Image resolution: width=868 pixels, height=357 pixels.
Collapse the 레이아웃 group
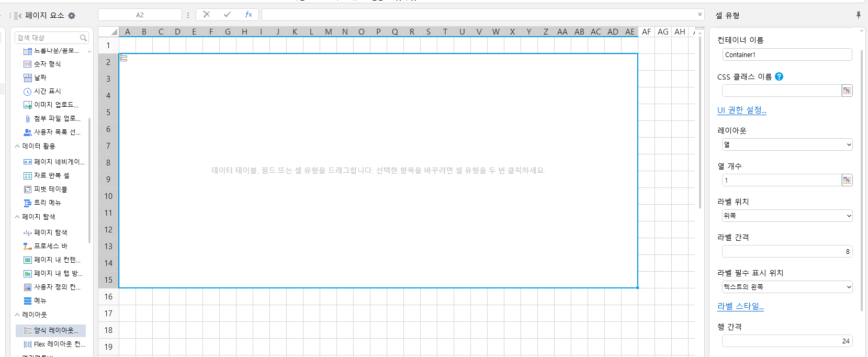17,315
